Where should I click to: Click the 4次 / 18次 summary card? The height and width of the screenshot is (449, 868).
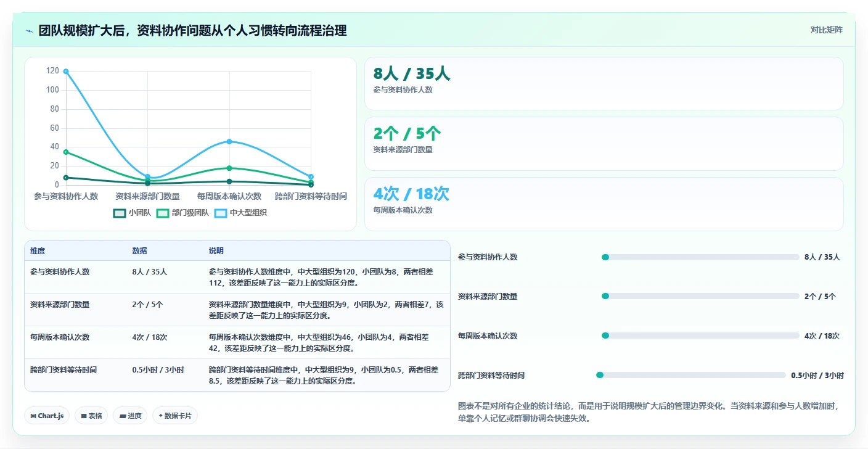[x=604, y=204]
